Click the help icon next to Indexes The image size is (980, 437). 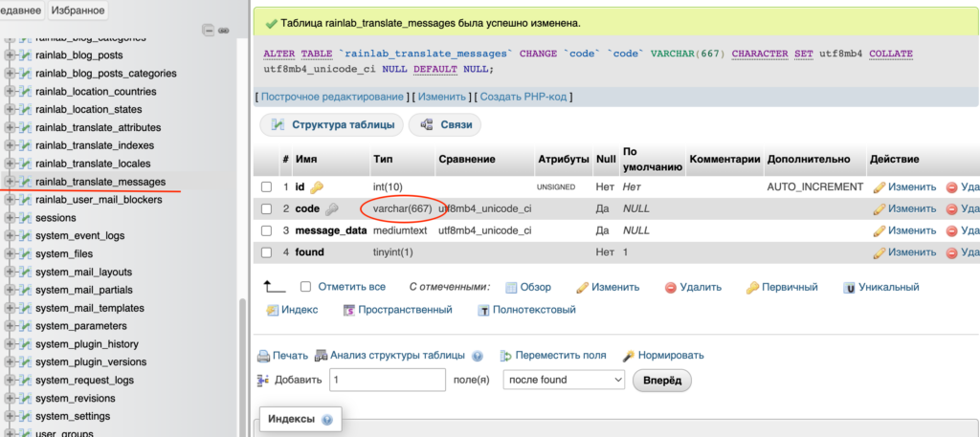pyautogui.click(x=326, y=420)
